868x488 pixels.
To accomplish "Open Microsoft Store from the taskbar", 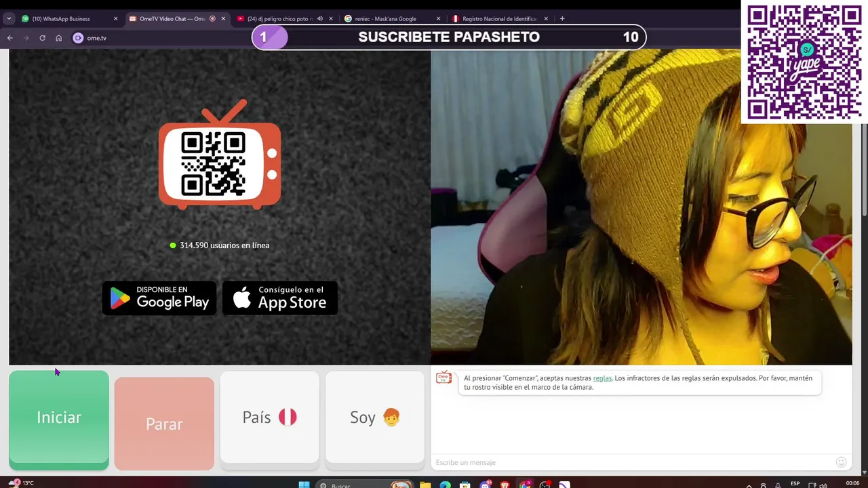I will click(x=465, y=485).
